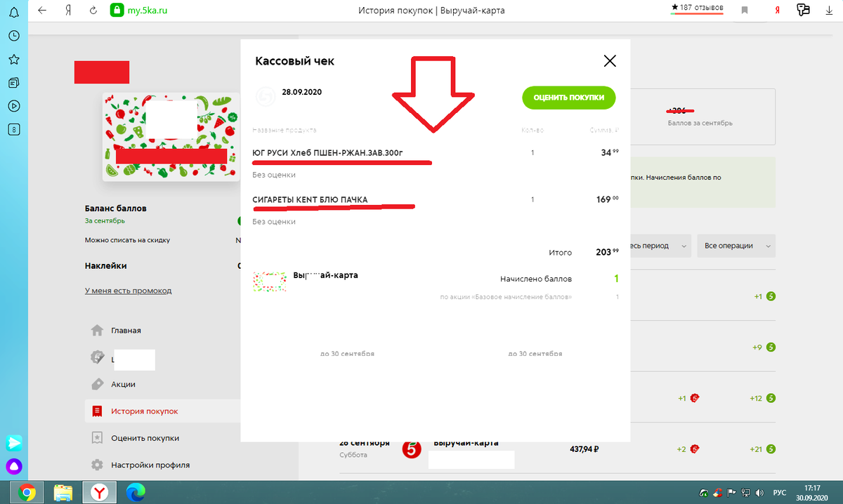Close the Кассовый чек receipt dialog
This screenshot has height=504, width=843.
coord(610,61)
